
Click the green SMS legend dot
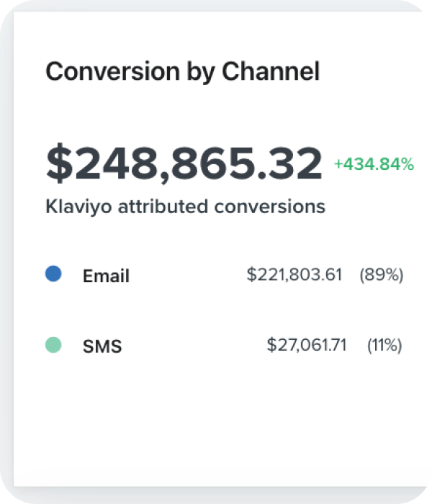(53, 345)
